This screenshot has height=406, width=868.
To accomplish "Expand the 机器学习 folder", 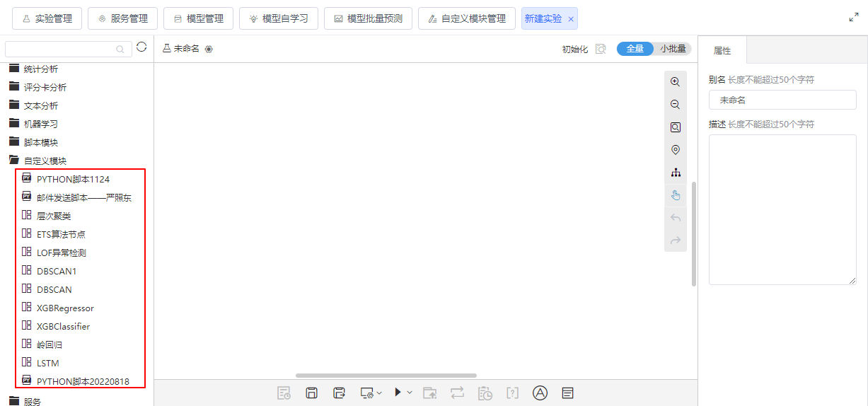I will coord(42,124).
